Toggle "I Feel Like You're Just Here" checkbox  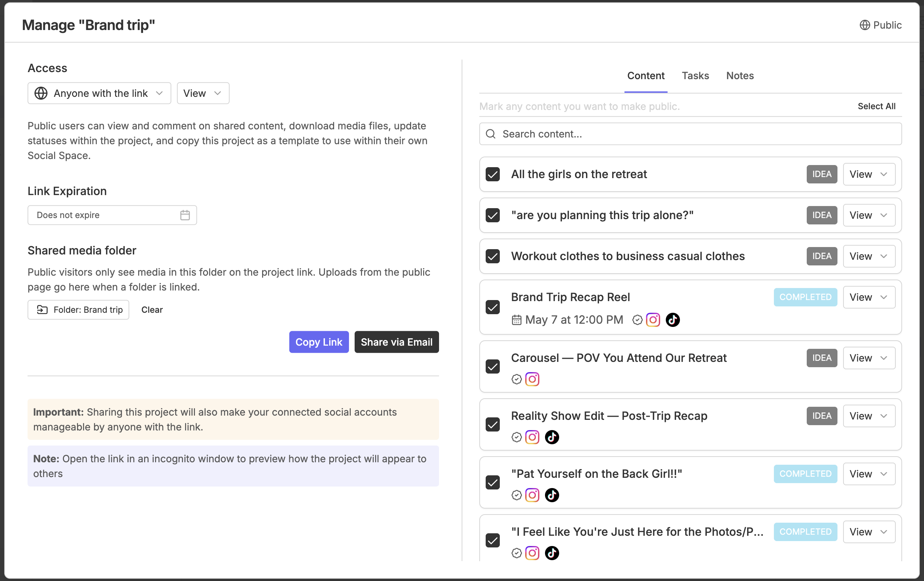[493, 541]
